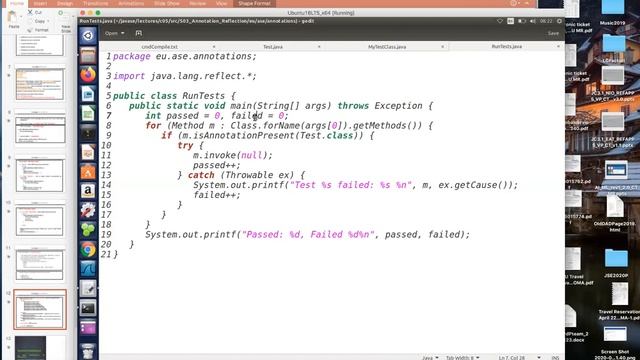Viewport: 640px width, 360px height.
Task: Open the green molecules app in dock
Action: [88, 230]
